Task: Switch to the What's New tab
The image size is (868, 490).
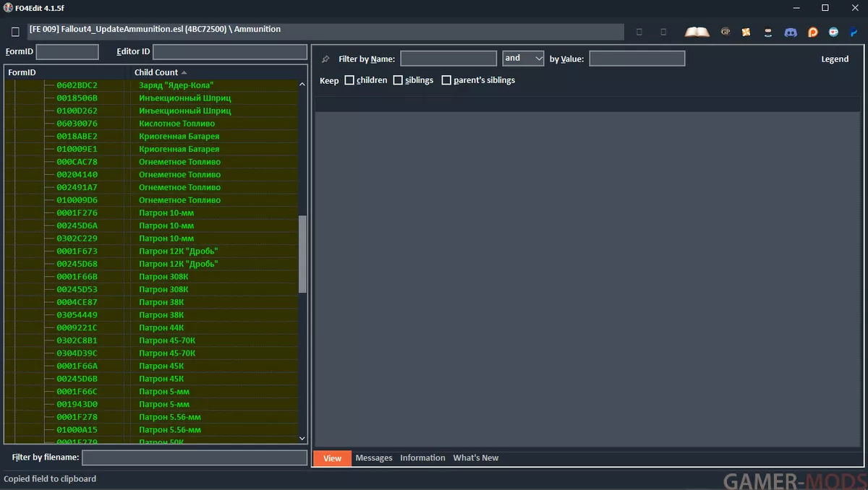Action: (x=476, y=458)
